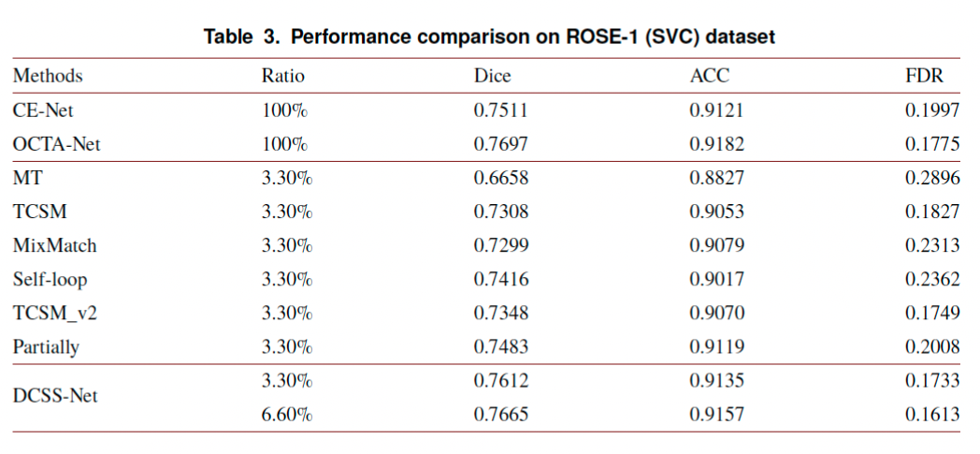Select the Partially method cell
This screenshot has height=454, width=980.
point(47,347)
